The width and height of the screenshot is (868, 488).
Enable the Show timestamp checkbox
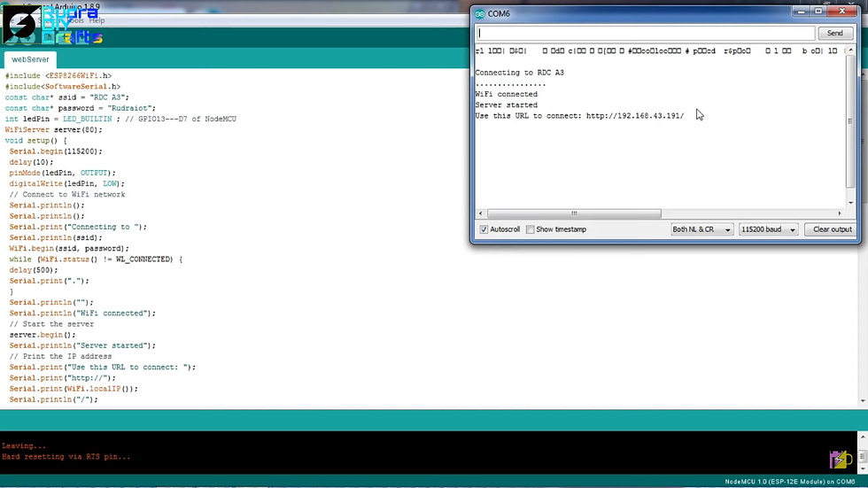pyautogui.click(x=531, y=229)
